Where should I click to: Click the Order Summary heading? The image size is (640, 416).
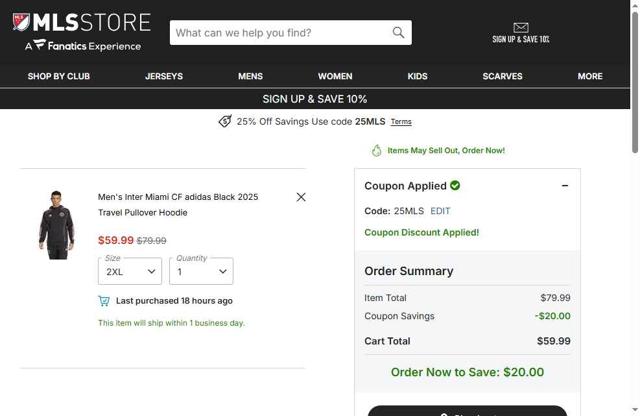409,271
